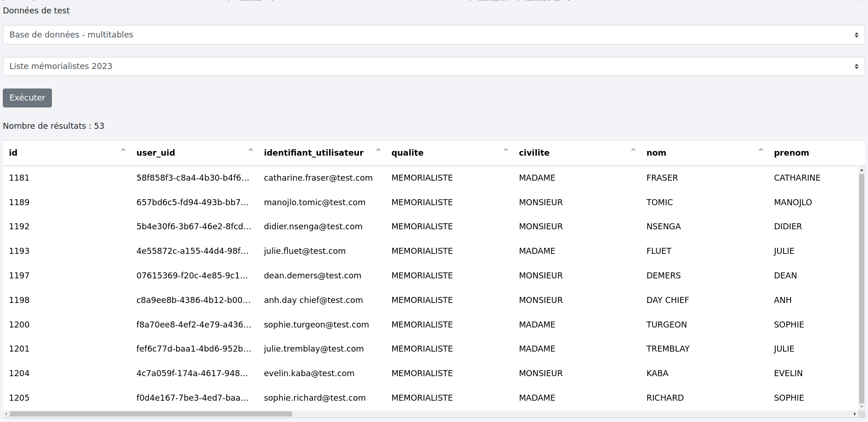Click the vertical scrollbar up arrow

tap(862, 170)
